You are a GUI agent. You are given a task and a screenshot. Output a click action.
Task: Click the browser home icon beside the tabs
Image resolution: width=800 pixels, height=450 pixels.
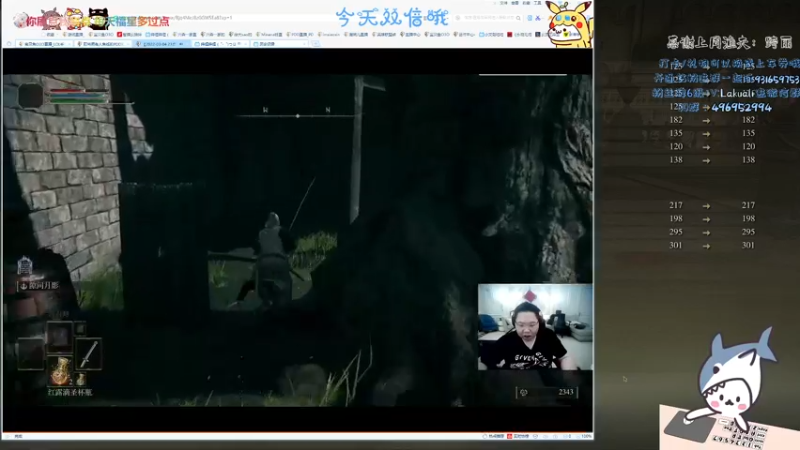tap(8, 44)
